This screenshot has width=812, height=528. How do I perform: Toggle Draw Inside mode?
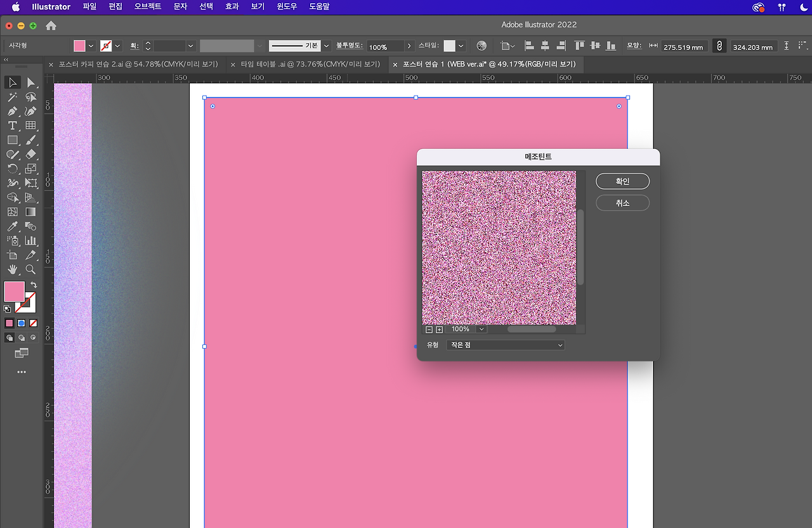coord(33,338)
